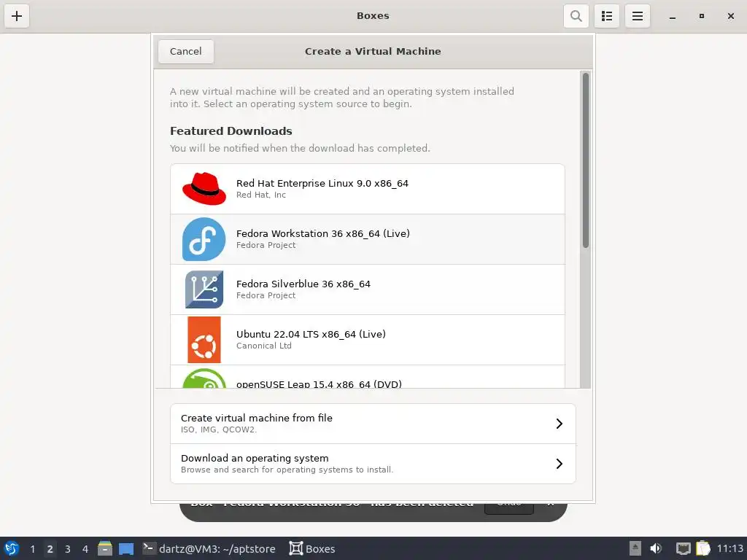Switch to workspace 2 in the panel
Image resolution: width=747 pixels, height=560 pixels.
50,548
